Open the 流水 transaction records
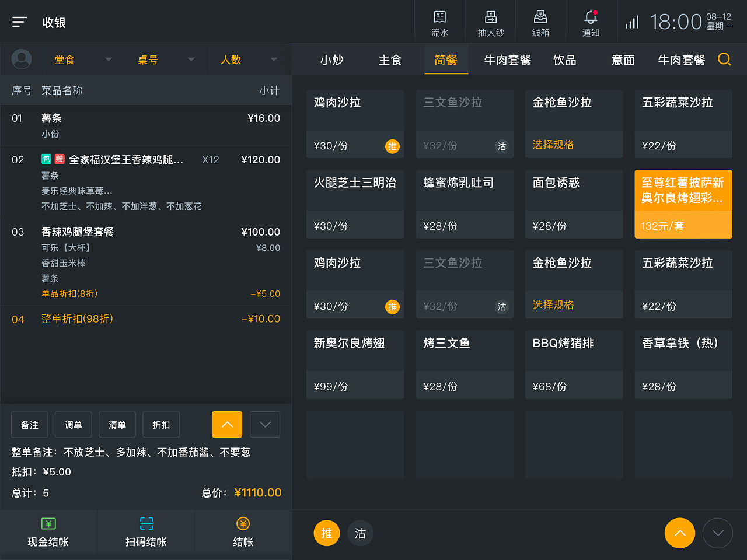This screenshot has height=560, width=747. point(439,22)
